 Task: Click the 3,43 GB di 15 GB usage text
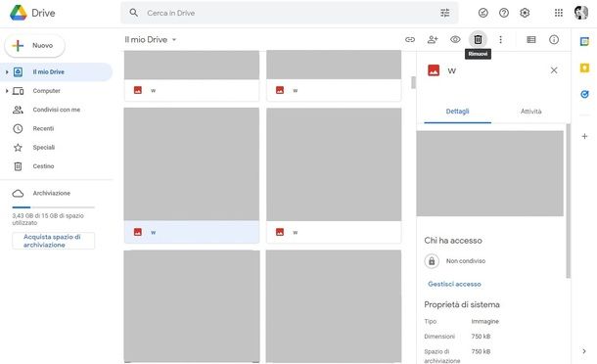48,219
